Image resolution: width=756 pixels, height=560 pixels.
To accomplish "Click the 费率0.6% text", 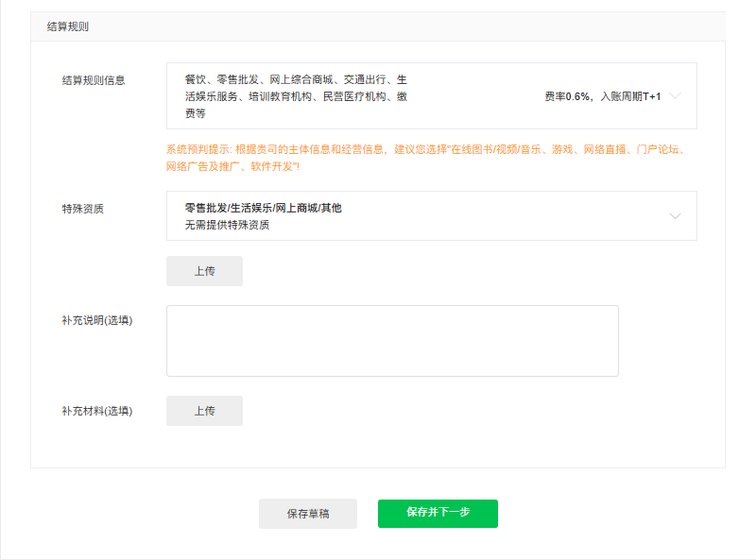I will click(x=567, y=96).
